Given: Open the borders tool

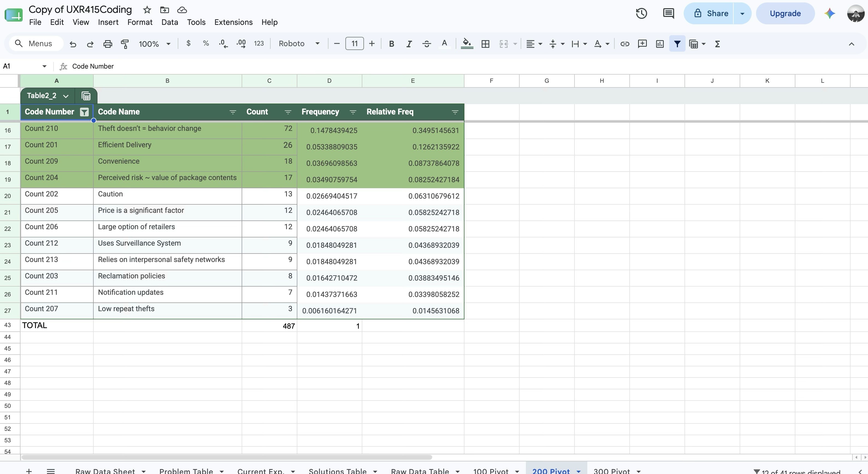Looking at the screenshot, I should 485,44.
